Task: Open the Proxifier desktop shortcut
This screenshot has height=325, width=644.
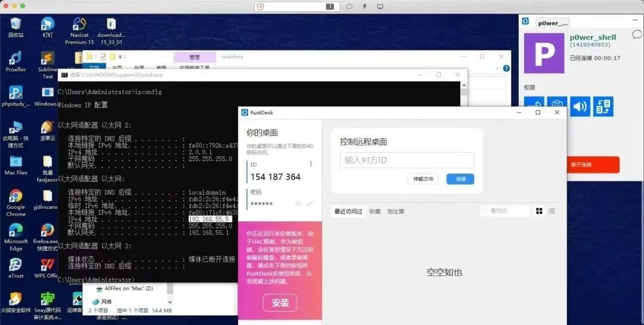Action: pos(16,61)
